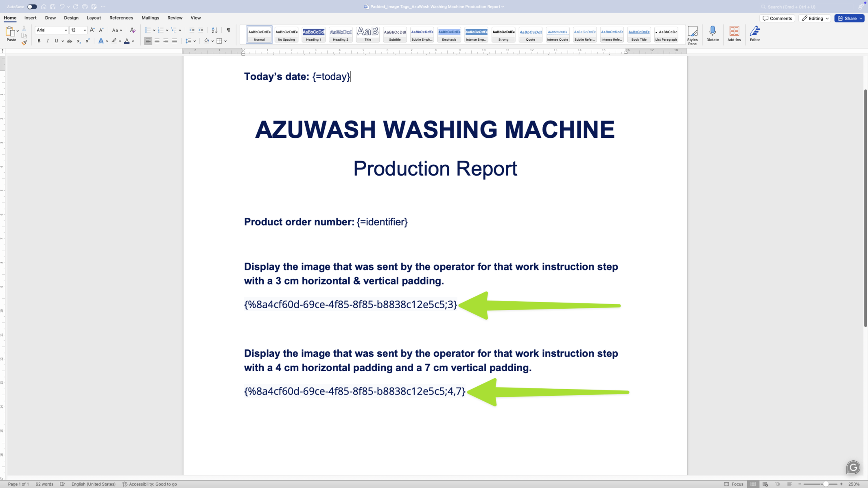The width and height of the screenshot is (868, 488).
Task: Toggle bold formatting
Action: [39, 41]
